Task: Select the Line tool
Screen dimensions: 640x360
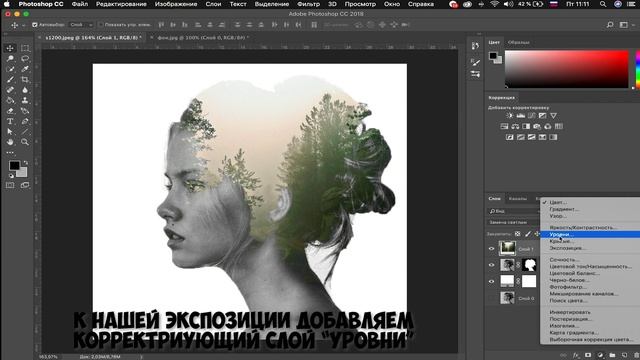Action: click(25, 132)
